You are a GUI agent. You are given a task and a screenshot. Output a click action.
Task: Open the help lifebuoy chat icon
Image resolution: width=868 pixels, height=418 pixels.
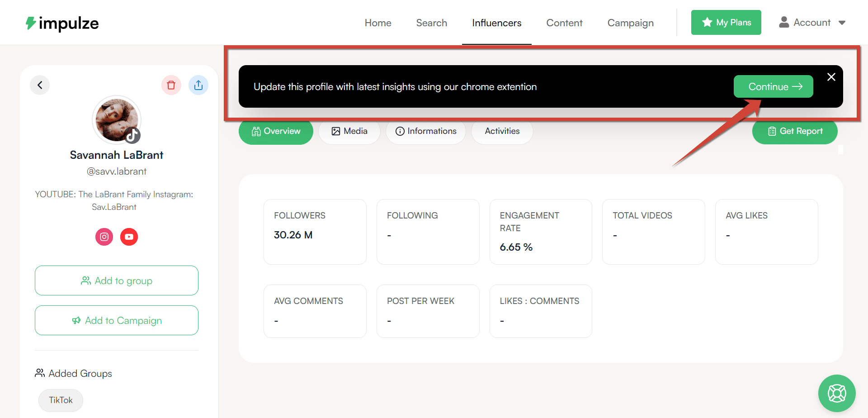pos(837,393)
